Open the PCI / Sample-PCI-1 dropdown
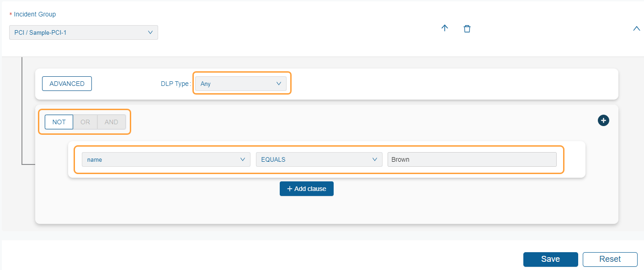 tap(78, 32)
